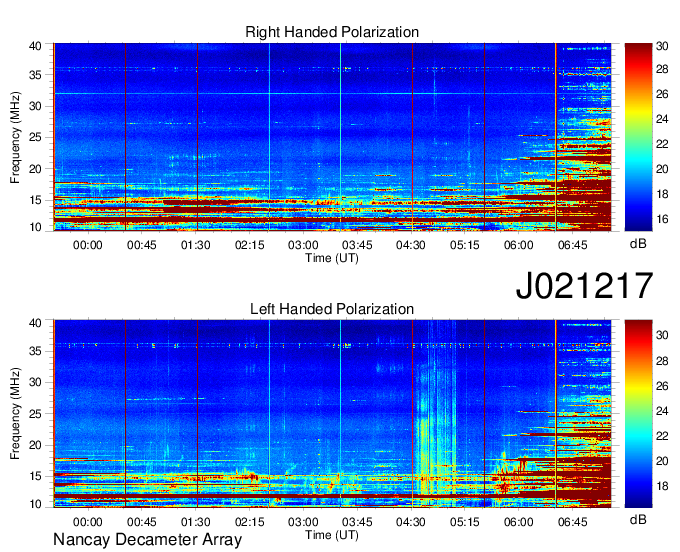Click the "15" frequency tick on the right-handed plot
The height and width of the screenshot is (552, 680).
point(35,200)
